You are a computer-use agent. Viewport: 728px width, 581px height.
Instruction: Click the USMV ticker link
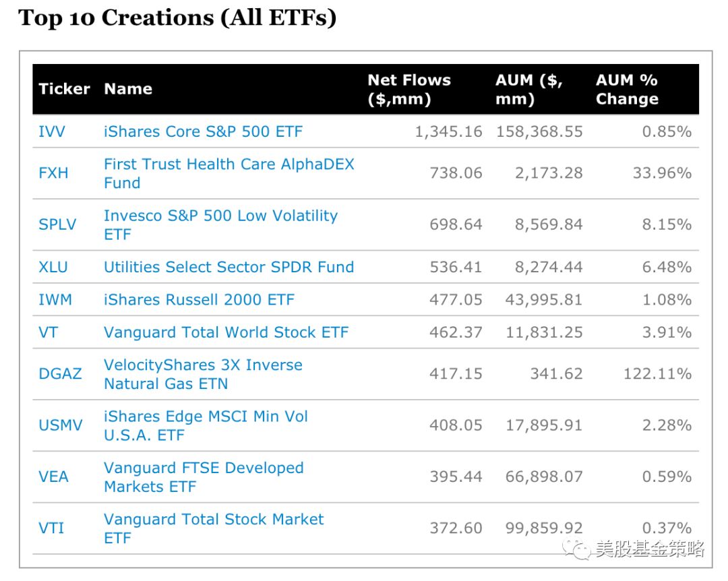(60, 425)
